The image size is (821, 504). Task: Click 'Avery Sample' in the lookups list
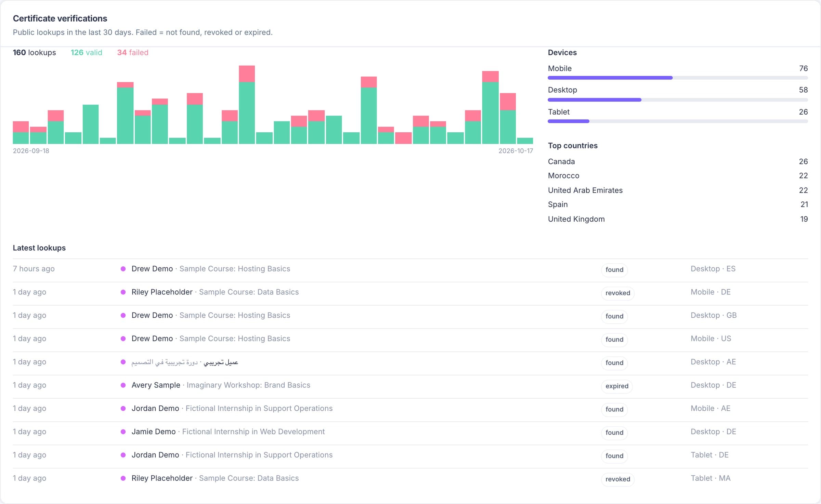156,385
